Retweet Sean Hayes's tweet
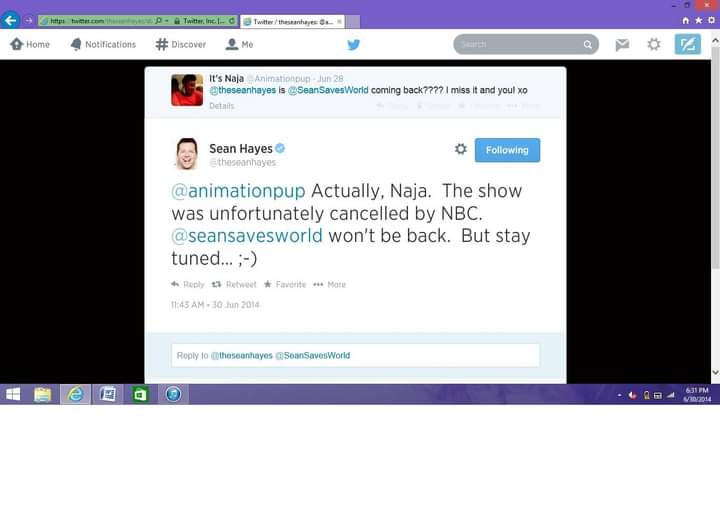Image resolution: width=720 pixels, height=506 pixels. 234,284
